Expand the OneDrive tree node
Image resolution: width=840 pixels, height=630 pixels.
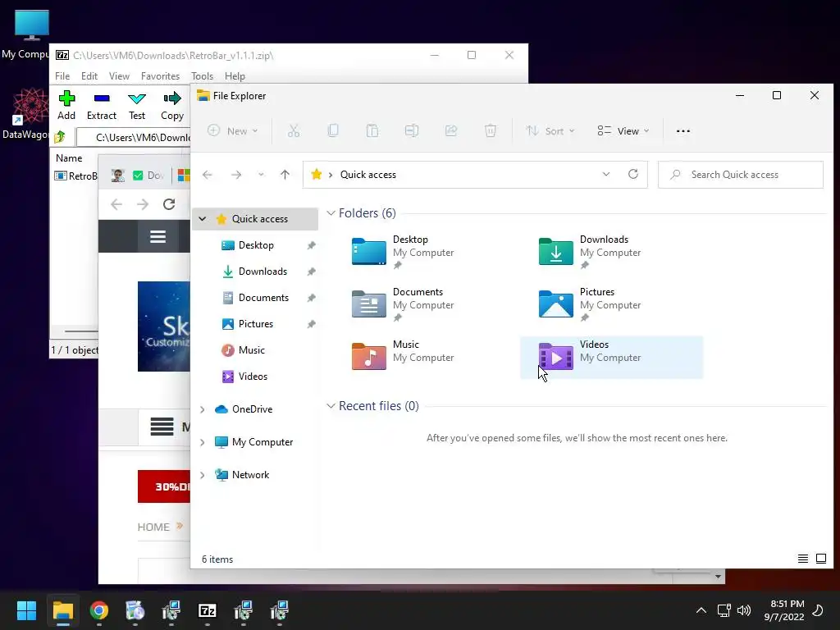point(203,409)
